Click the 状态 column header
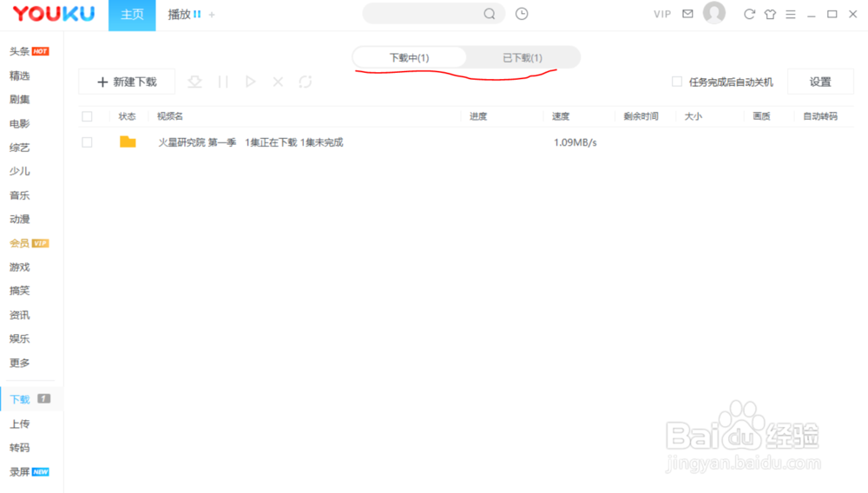The width and height of the screenshot is (868, 493). 127,116
